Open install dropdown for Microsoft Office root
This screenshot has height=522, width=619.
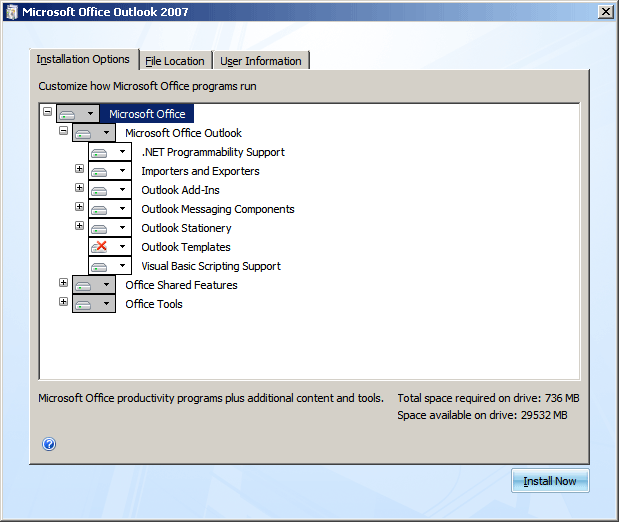78,114
